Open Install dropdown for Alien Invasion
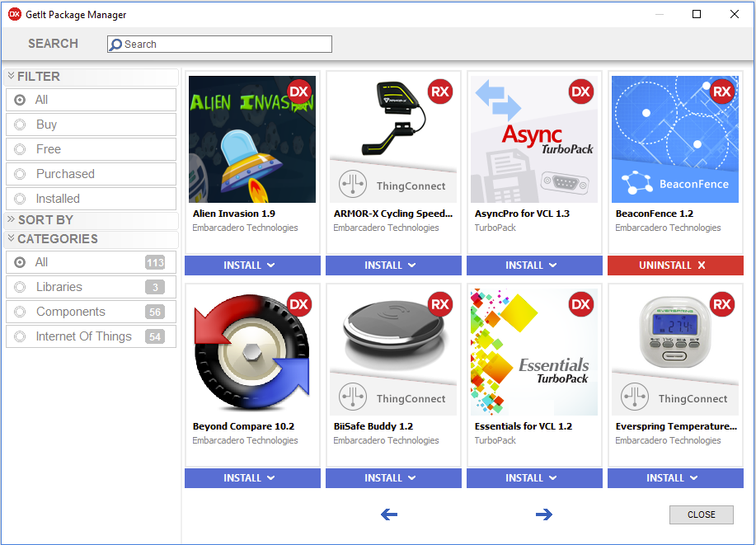Screen dimensions: 756x545 pos(252,265)
